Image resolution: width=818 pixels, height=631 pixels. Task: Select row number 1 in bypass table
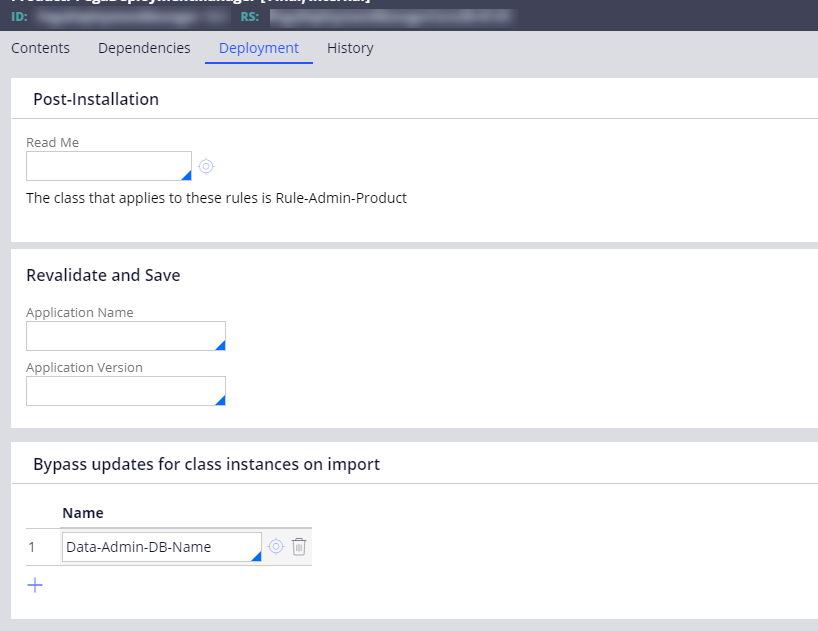point(32,547)
